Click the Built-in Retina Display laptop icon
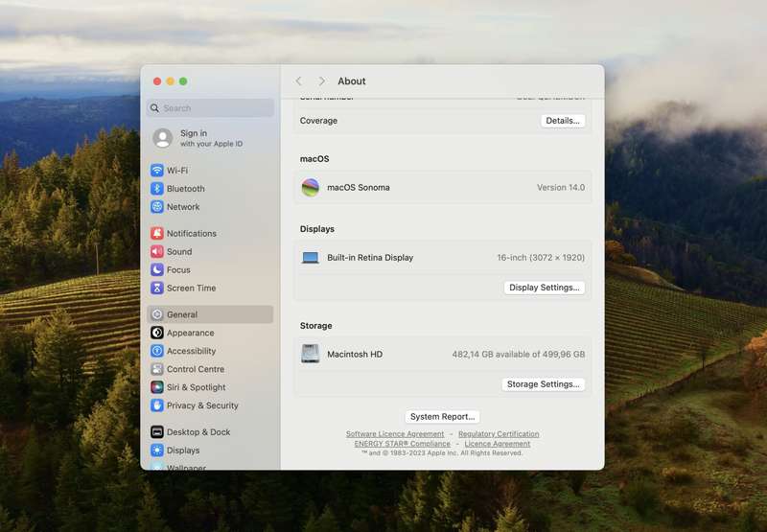 click(310, 257)
